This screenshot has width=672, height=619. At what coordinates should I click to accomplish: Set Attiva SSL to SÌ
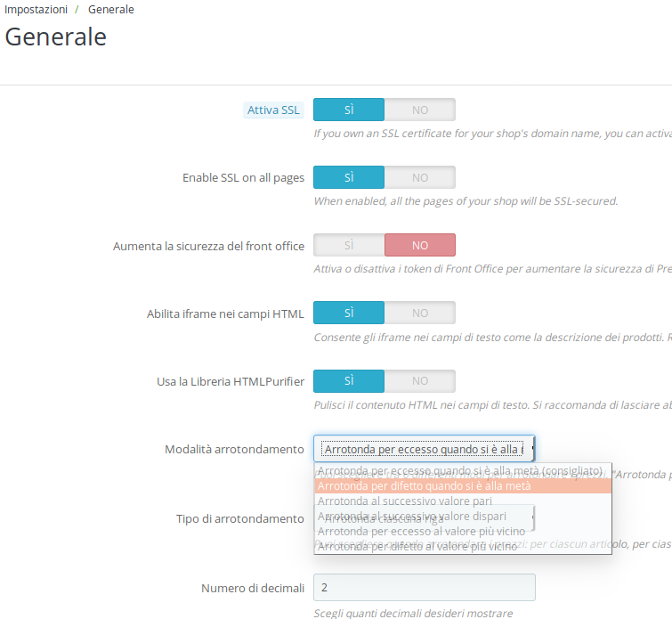(x=349, y=110)
